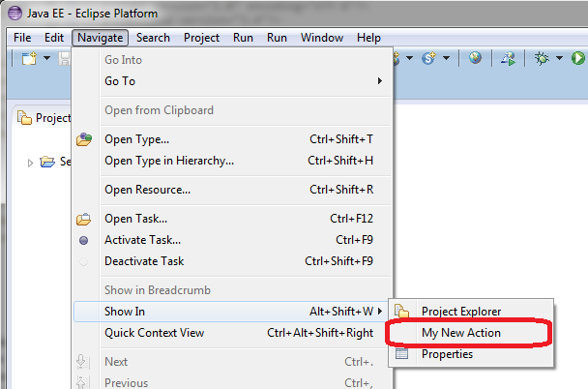Choose Open Type in Hierarchy
Viewport: 588px width, 389px height.
(169, 161)
